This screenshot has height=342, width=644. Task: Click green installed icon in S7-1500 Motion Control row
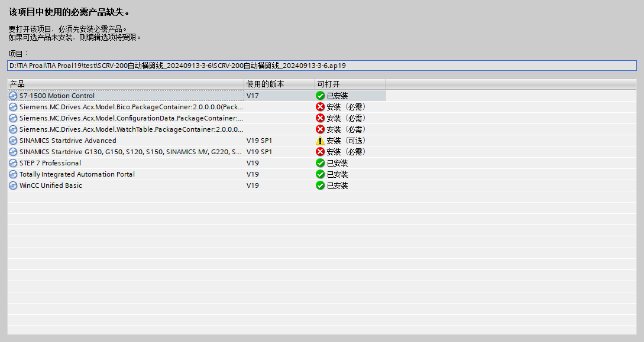(x=321, y=96)
